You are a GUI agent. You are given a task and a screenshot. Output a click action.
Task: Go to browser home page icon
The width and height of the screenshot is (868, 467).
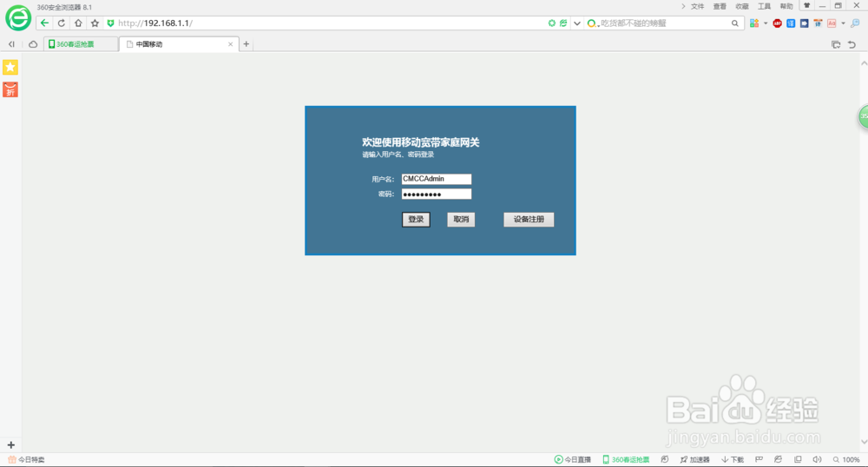78,23
